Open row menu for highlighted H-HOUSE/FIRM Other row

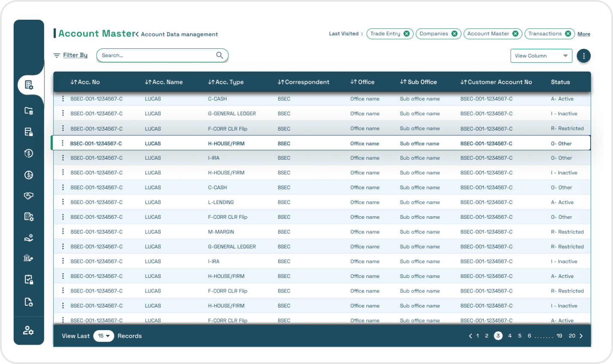coord(63,143)
